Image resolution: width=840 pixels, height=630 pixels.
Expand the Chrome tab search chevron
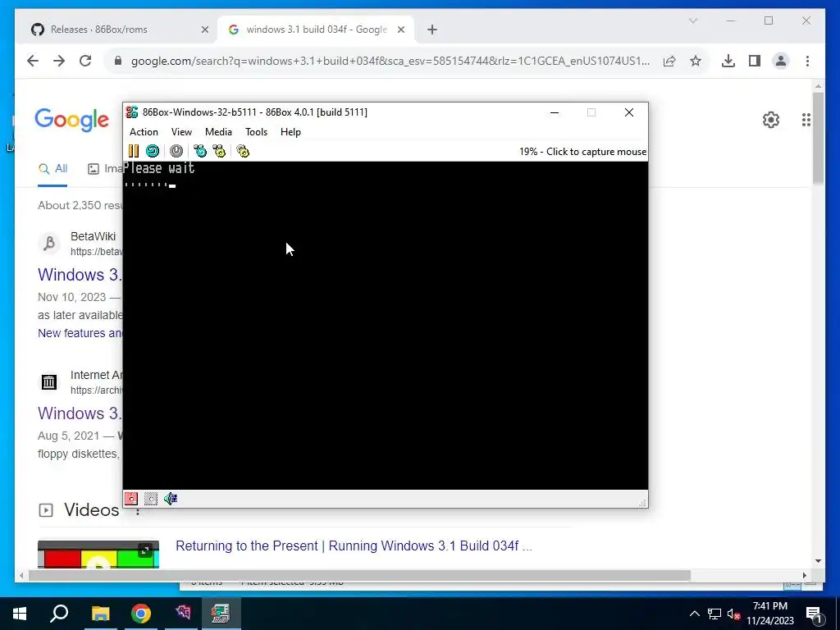pos(692,21)
